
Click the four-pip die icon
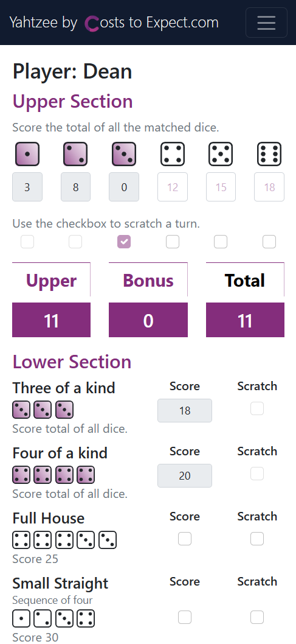[x=172, y=154]
